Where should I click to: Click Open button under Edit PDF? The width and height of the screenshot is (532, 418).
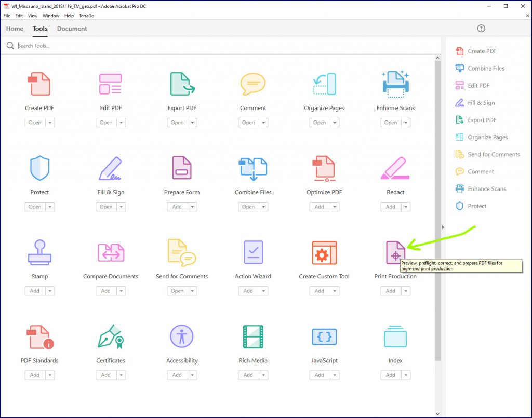tap(106, 123)
